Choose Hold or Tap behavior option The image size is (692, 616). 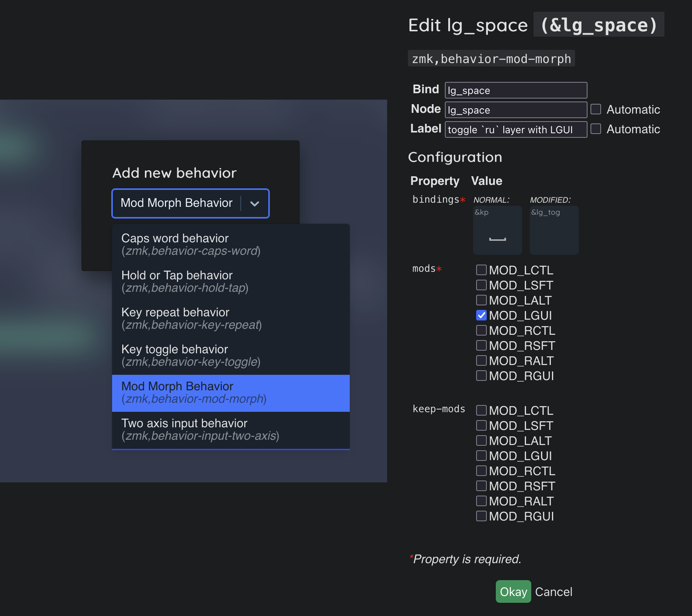(231, 281)
